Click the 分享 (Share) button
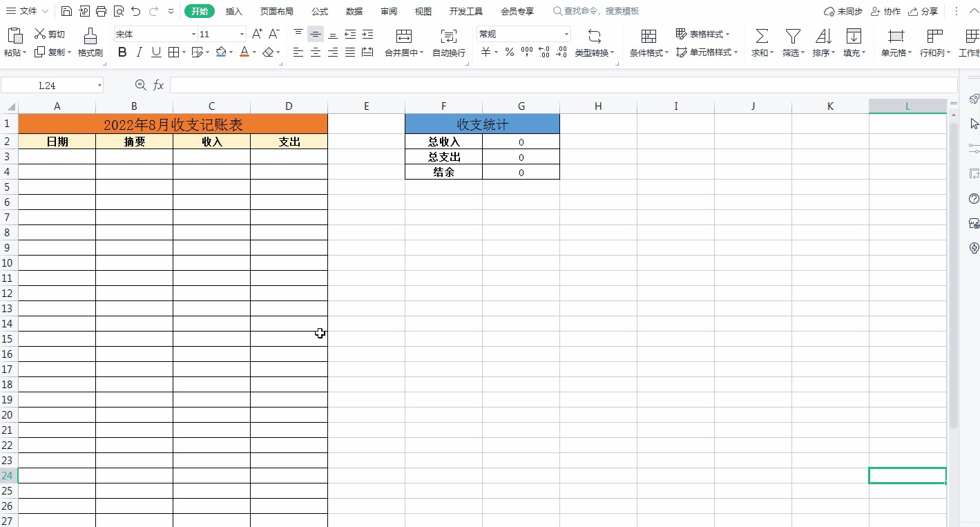 coord(923,11)
